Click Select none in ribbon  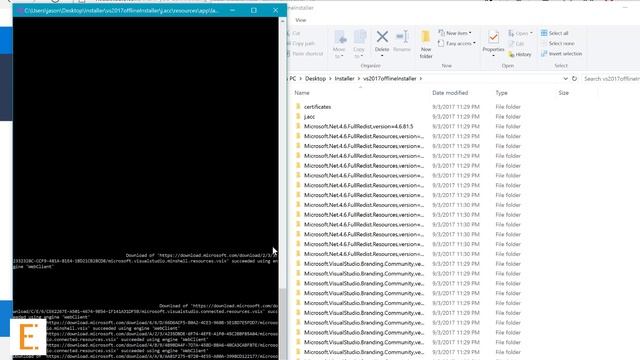tap(557, 43)
